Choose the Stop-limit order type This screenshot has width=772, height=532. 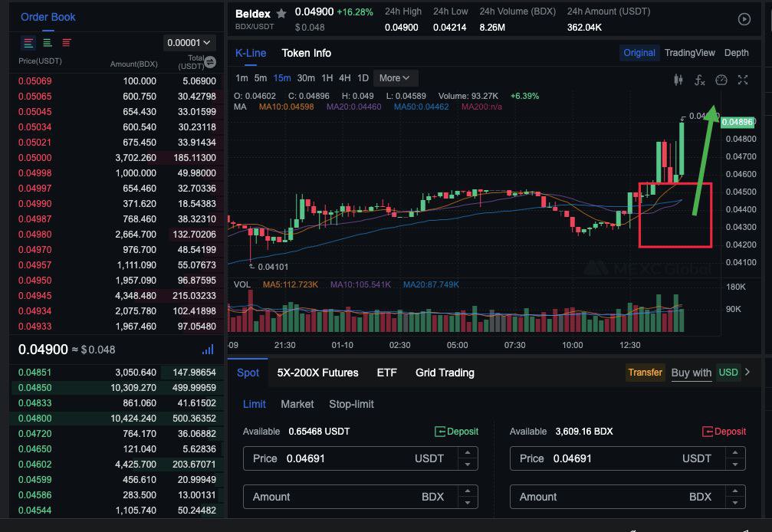tap(351, 404)
